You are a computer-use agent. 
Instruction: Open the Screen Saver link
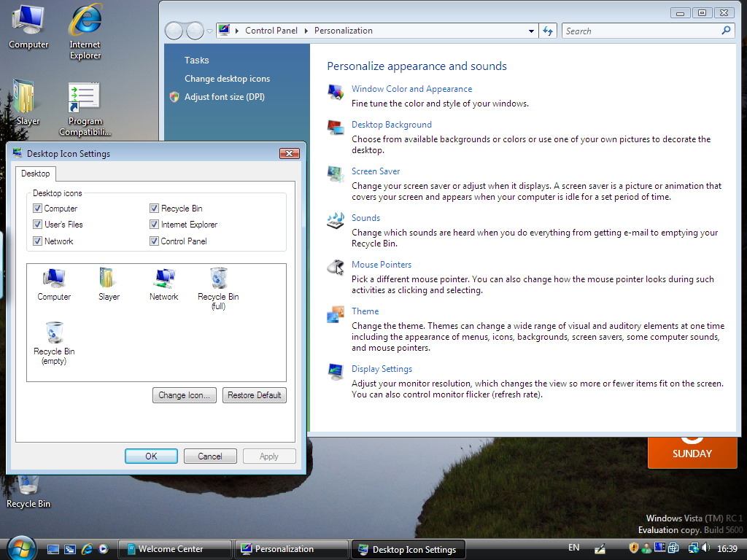pyautogui.click(x=376, y=171)
